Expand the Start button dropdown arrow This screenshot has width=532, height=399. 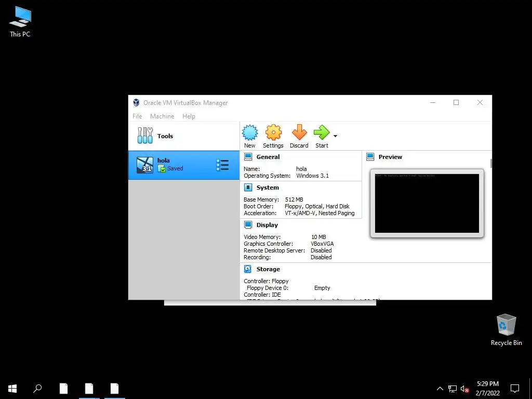point(335,136)
